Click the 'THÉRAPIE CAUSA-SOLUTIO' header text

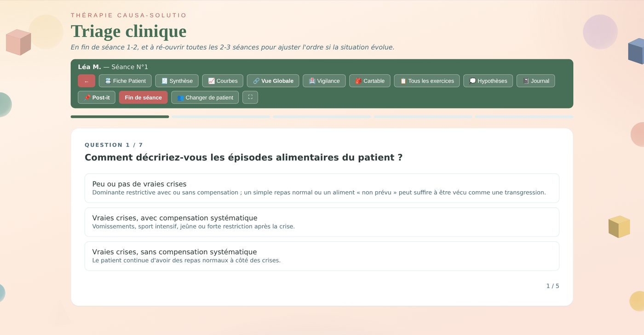pos(129,15)
